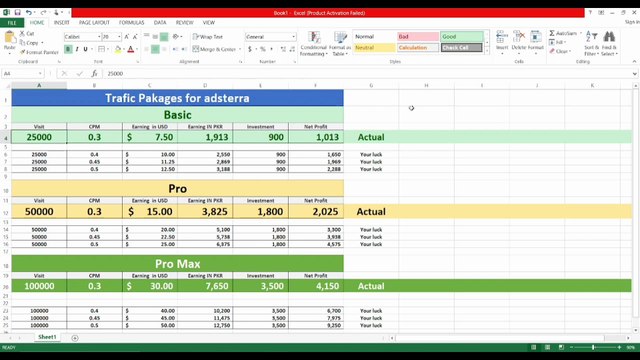Screen dimensions: 640x360
Task: Toggle Align Right
Action: point(164,49)
